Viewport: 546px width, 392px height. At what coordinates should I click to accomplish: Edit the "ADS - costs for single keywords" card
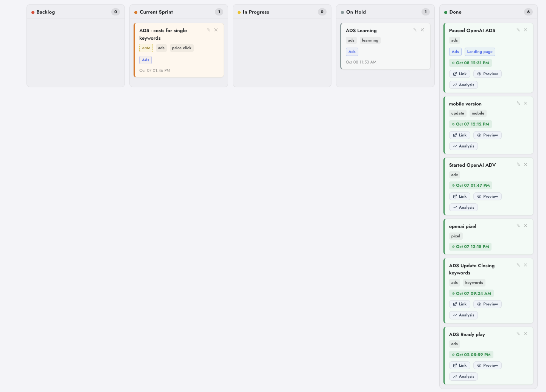tap(208, 30)
